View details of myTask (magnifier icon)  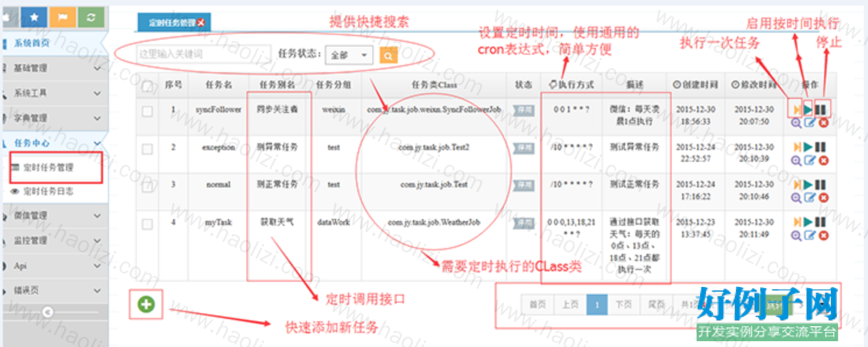coord(796,235)
